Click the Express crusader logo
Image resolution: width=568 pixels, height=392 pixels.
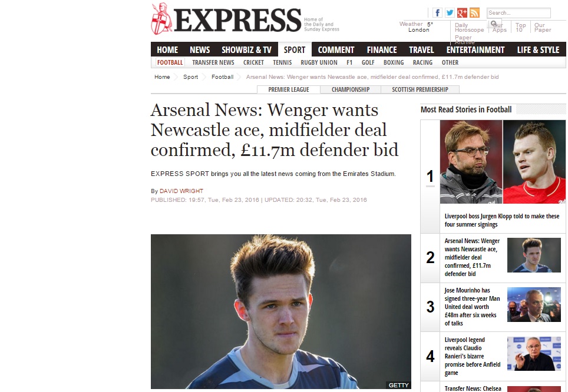(x=161, y=19)
